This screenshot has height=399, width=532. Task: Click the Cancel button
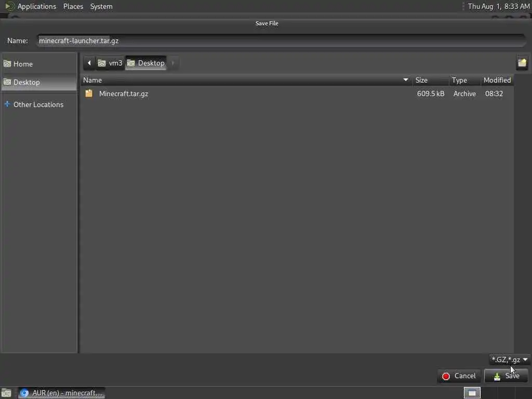pyautogui.click(x=459, y=376)
